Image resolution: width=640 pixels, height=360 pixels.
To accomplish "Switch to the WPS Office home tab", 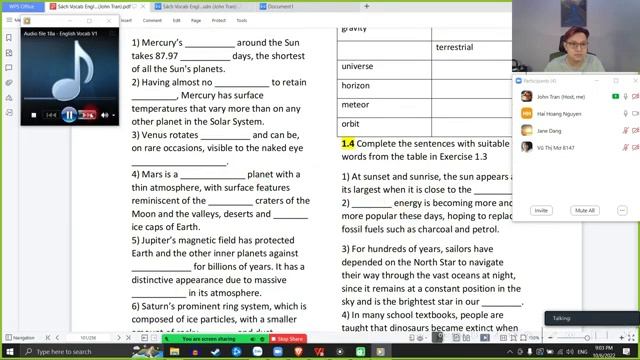I will click(22, 7).
